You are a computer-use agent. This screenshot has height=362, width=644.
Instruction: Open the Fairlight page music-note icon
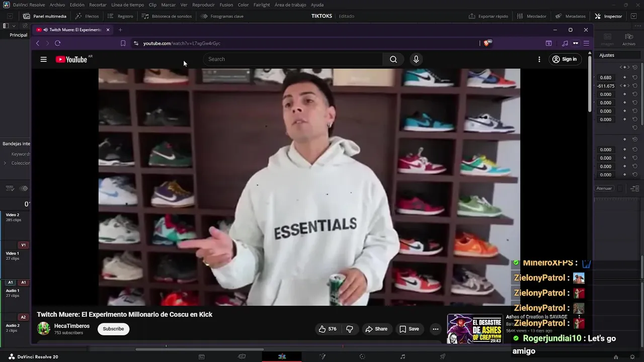point(403,356)
